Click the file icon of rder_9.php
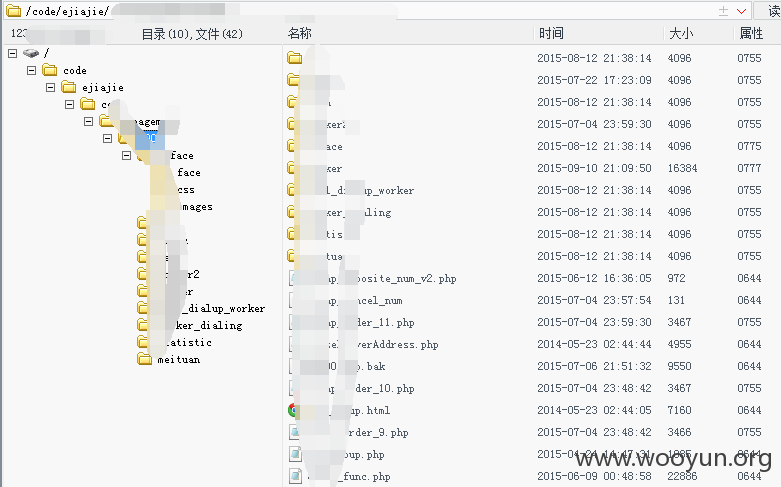 295,432
